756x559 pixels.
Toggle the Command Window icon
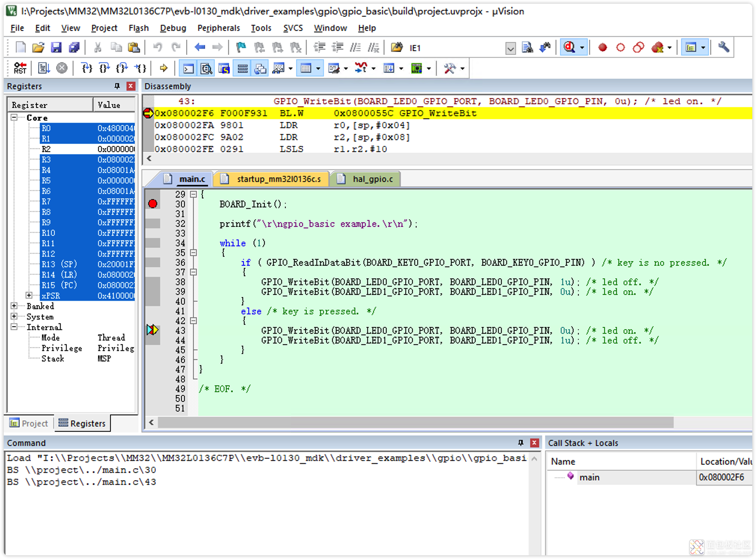click(188, 68)
